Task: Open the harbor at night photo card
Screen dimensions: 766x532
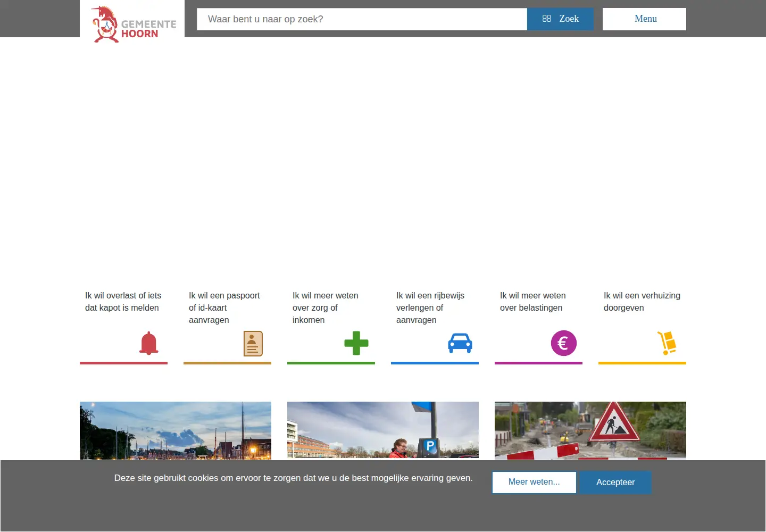Action: click(x=176, y=430)
